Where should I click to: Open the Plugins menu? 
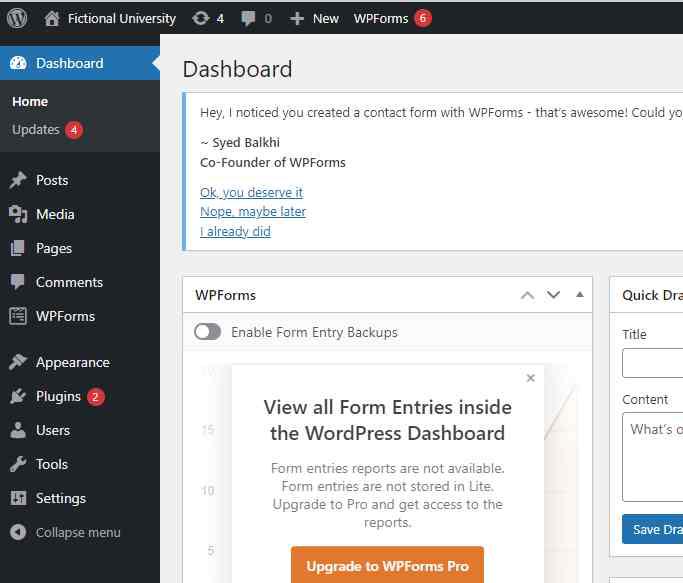tap(58, 396)
